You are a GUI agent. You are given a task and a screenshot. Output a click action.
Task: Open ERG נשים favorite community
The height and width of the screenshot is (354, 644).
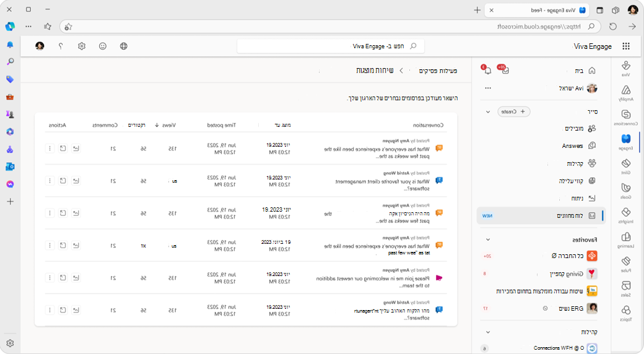pyautogui.click(x=578, y=308)
